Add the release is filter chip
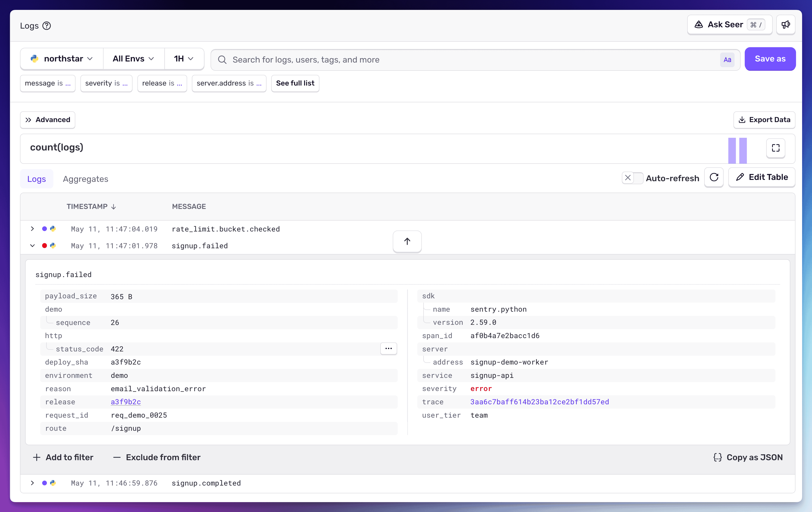Image resolution: width=812 pixels, height=512 pixels. click(x=162, y=83)
